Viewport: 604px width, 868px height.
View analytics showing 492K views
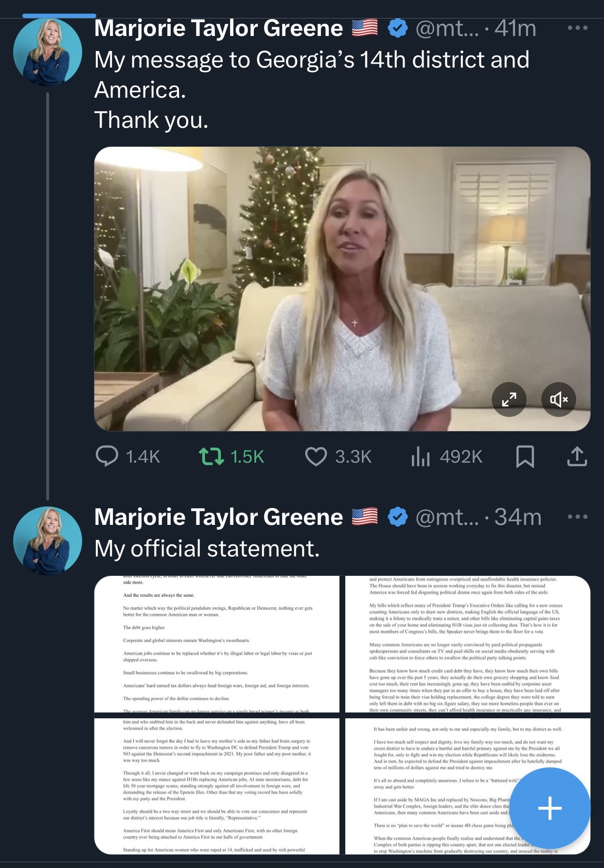[421, 456]
